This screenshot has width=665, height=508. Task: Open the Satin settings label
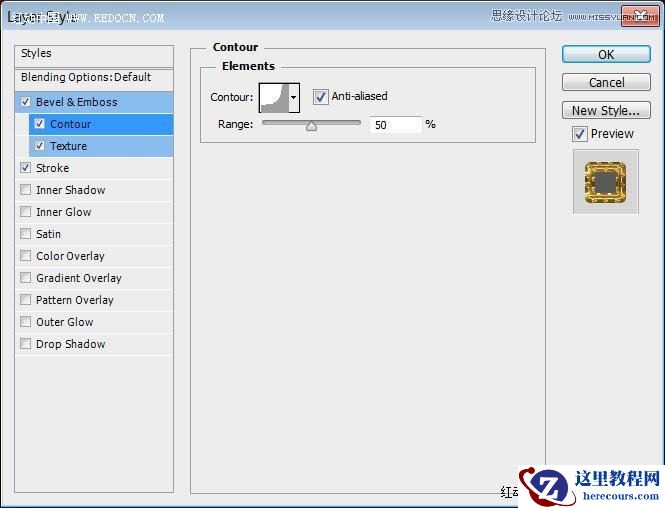[48, 234]
